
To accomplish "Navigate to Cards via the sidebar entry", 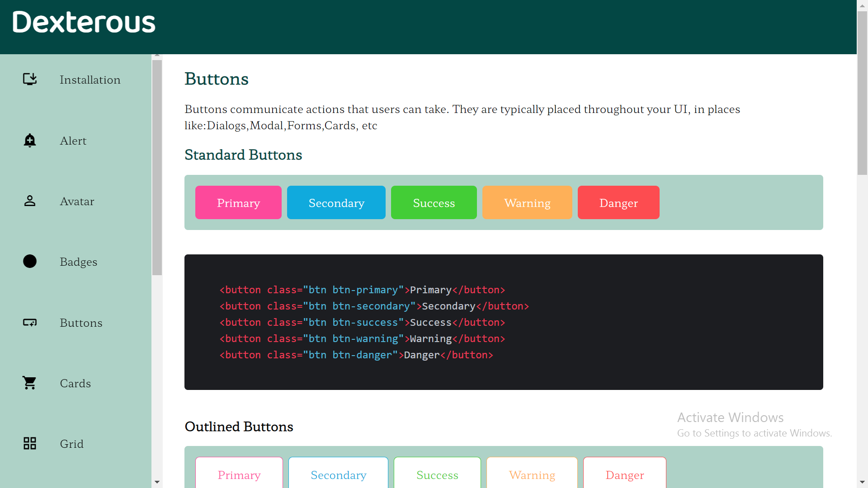I will pos(75,383).
